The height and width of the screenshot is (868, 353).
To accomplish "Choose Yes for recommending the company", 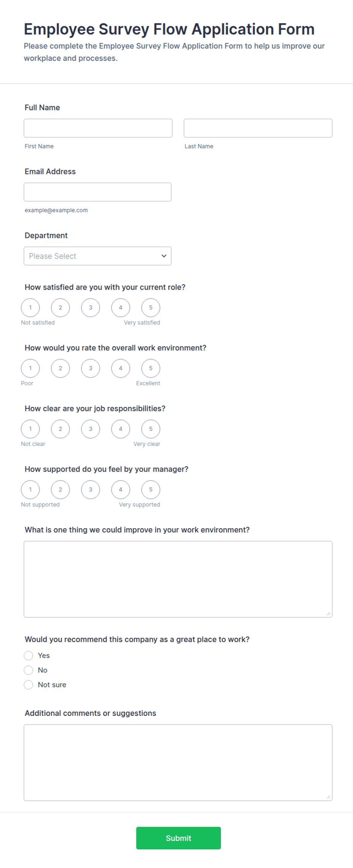I will click(28, 656).
